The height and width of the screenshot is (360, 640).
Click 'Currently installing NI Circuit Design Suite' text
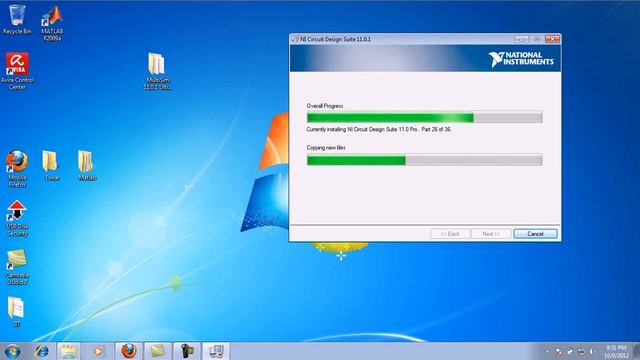coord(379,129)
